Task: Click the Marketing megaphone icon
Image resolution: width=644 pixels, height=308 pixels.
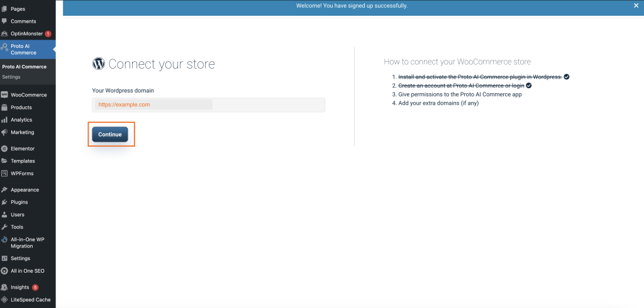Action: click(4, 132)
